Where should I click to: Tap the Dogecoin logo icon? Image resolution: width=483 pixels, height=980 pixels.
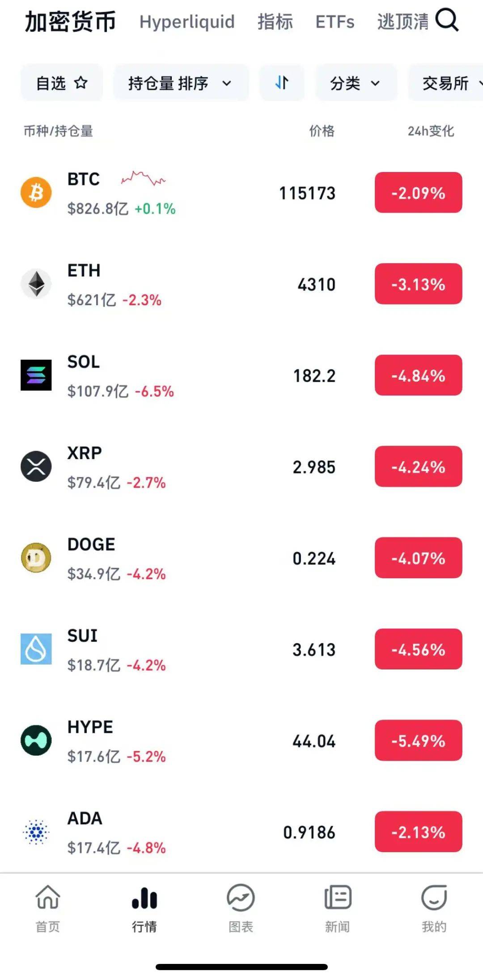36,558
